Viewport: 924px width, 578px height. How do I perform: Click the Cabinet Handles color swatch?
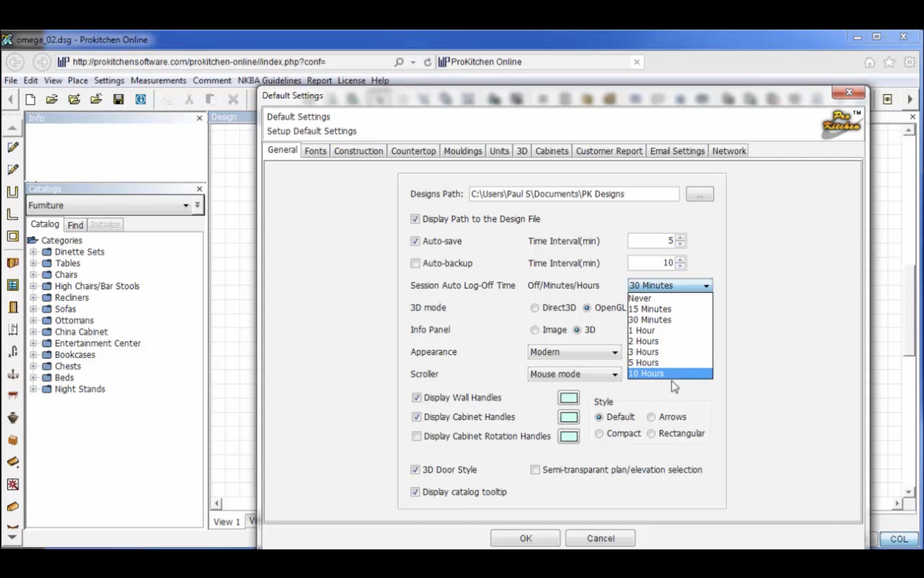[569, 417]
